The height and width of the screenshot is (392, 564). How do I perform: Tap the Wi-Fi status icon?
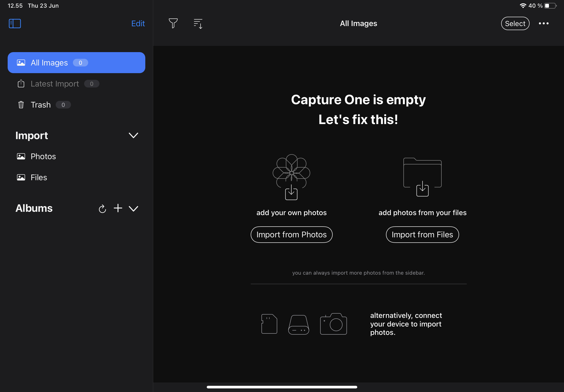click(x=523, y=6)
